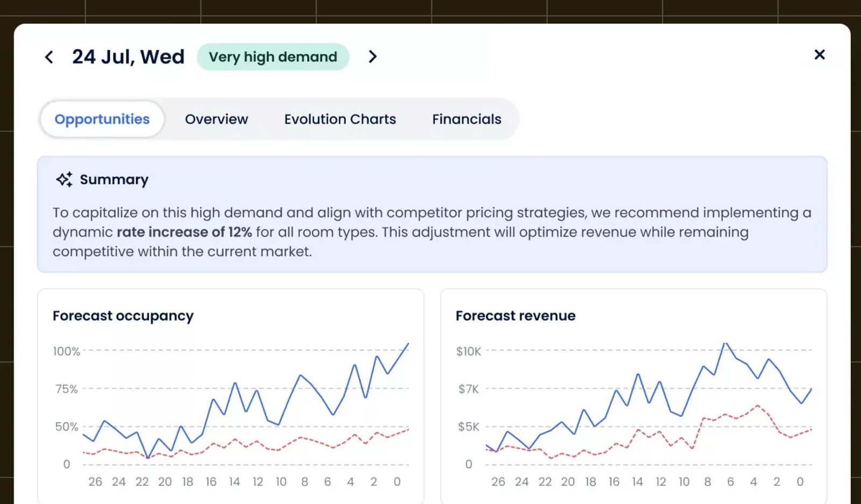Click the Very high demand badge
Screen dimensions: 861x504
273,56
